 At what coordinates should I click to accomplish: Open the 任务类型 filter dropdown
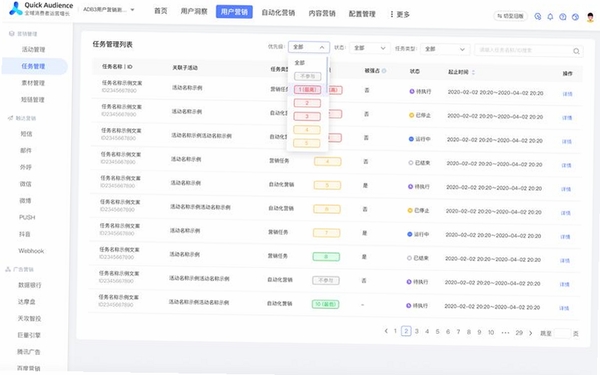[x=444, y=49]
